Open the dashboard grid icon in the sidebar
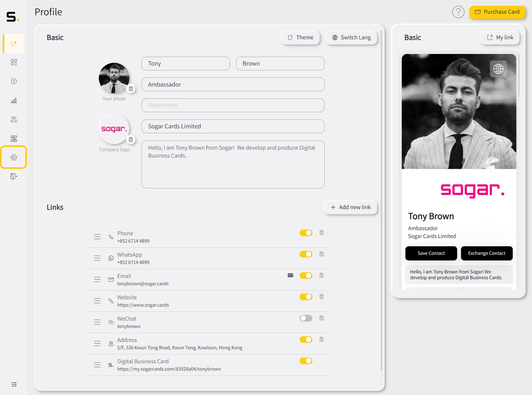Screen dimensions: 532x395 click(13, 62)
